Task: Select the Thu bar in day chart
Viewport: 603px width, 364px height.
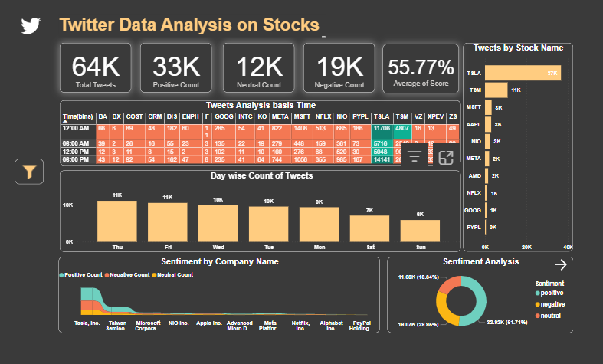Action: click(116, 221)
